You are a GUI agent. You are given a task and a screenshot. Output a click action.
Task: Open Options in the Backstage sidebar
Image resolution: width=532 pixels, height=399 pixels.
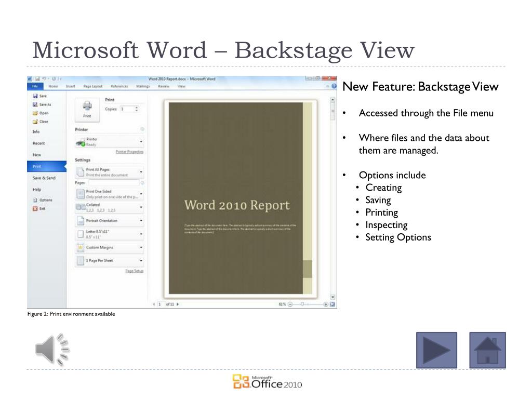click(x=43, y=200)
